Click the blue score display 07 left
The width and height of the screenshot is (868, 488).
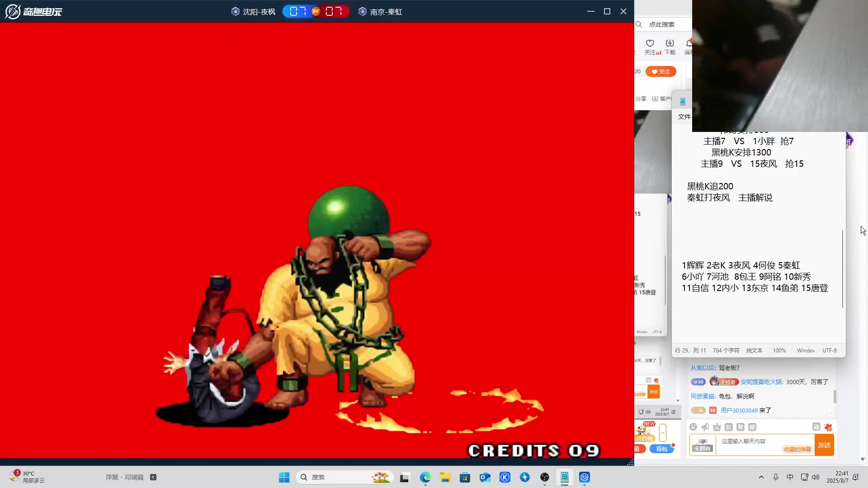[297, 11]
